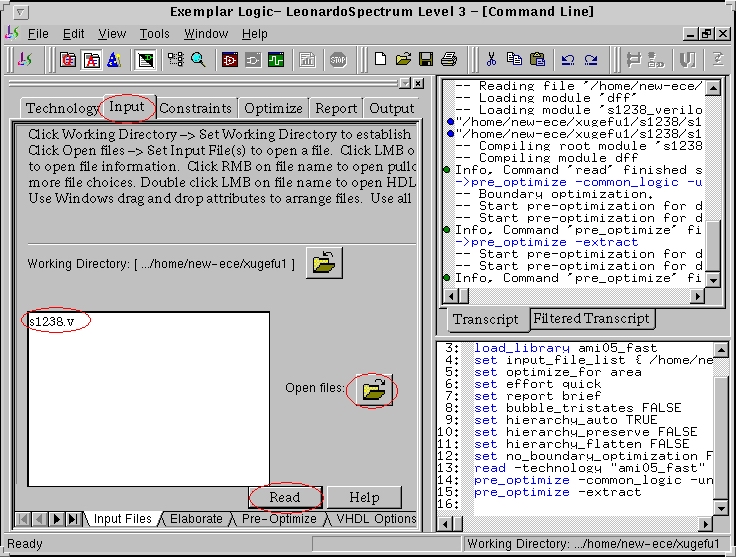Click the redo arrow icon

591,60
